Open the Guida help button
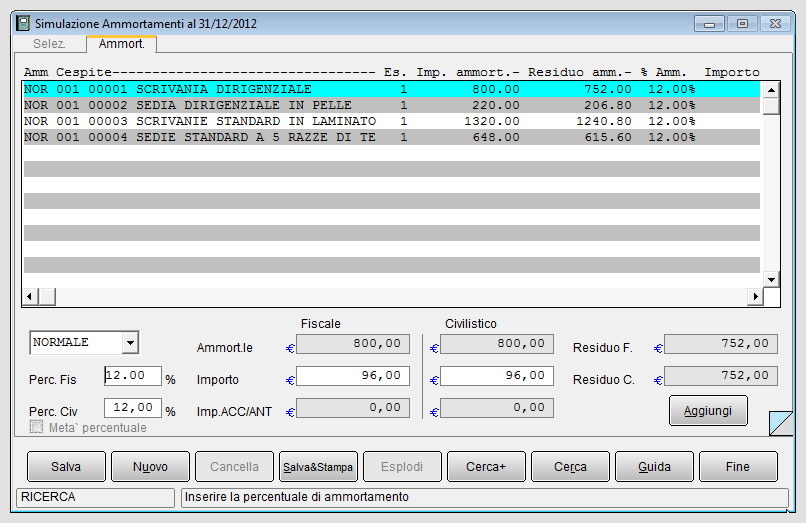 [654, 466]
